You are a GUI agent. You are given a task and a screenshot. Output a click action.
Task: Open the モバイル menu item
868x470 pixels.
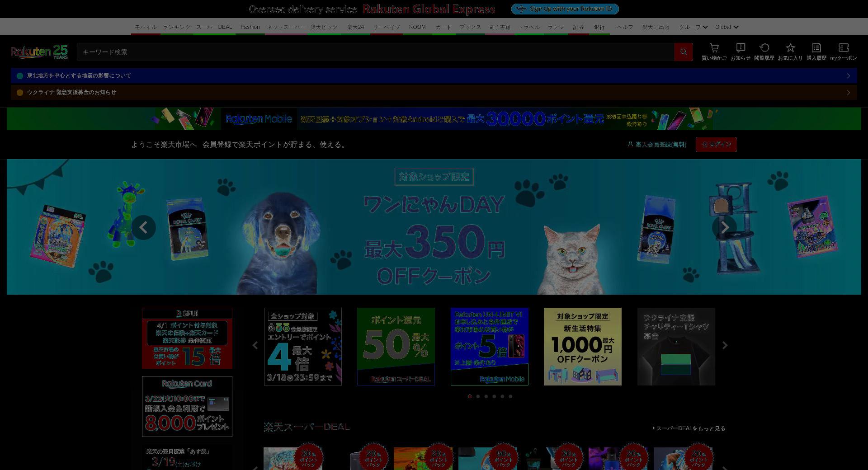(x=146, y=27)
